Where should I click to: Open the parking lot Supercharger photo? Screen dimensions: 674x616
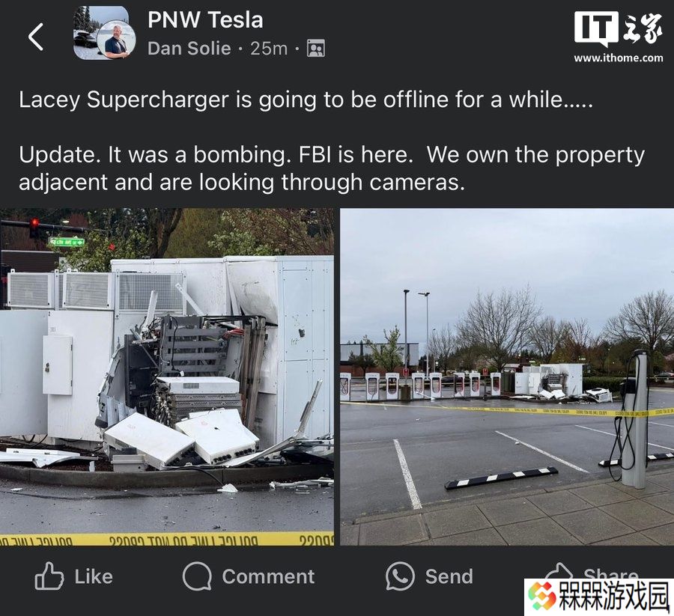507,376
